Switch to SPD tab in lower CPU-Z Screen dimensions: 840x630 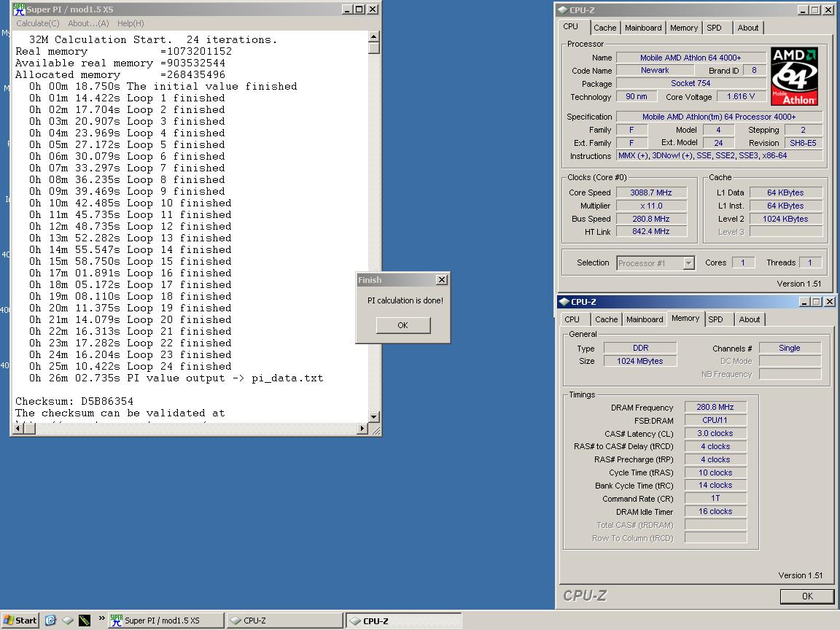[x=716, y=319]
